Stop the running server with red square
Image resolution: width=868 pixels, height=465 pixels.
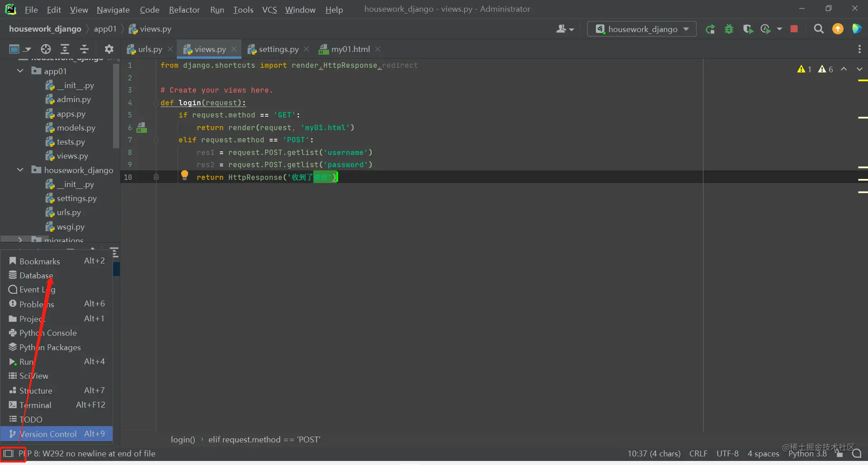[x=794, y=29]
